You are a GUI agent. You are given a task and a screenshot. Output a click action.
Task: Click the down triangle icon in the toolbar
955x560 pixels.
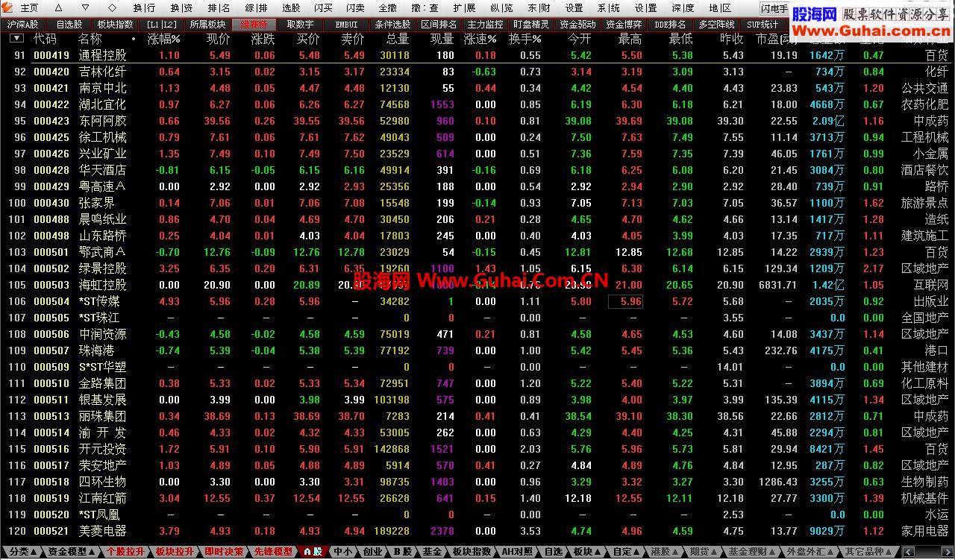(x=85, y=7)
